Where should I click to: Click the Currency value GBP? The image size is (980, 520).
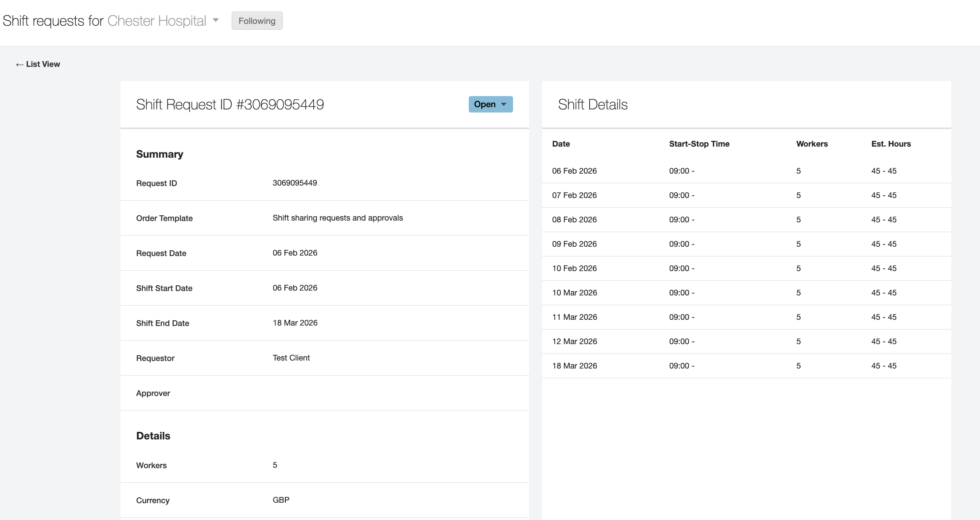[x=280, y=500]
